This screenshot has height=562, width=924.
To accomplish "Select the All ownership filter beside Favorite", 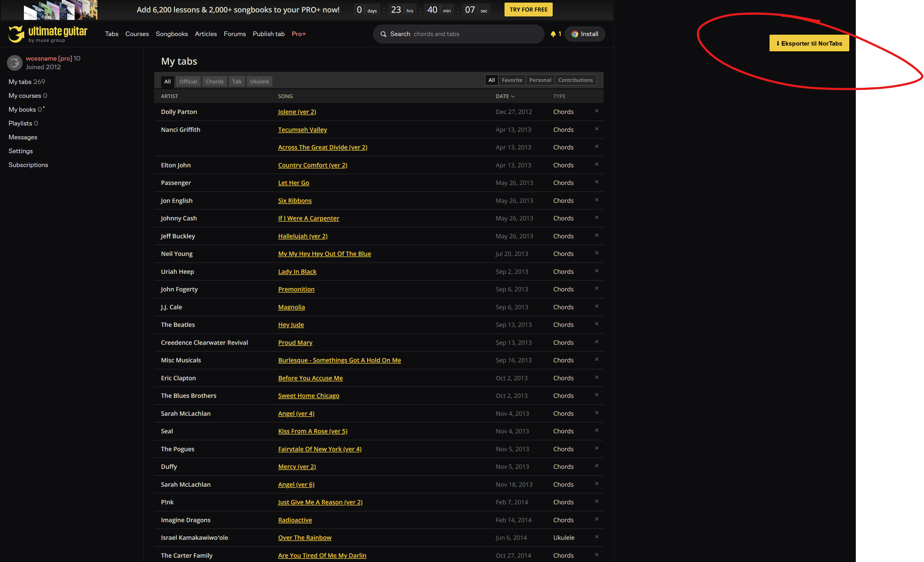I will click(491, 80).
